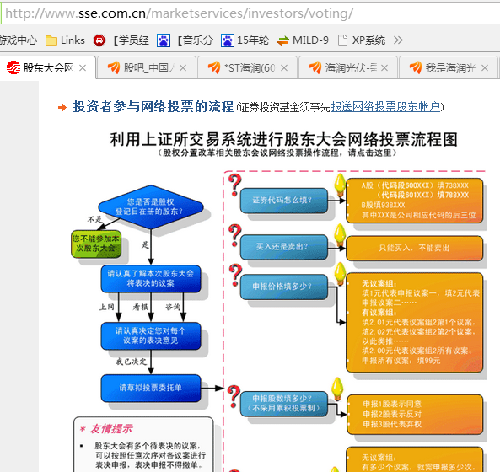500x472 pixels.
Task: Click the label 上网 under the flowchart
Action: tap(106, 307)
